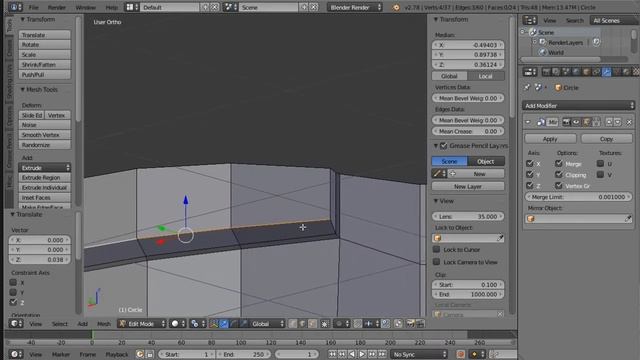Jump to the last frame
Viewport: 640px width, 360px height.
pos(382,354)
